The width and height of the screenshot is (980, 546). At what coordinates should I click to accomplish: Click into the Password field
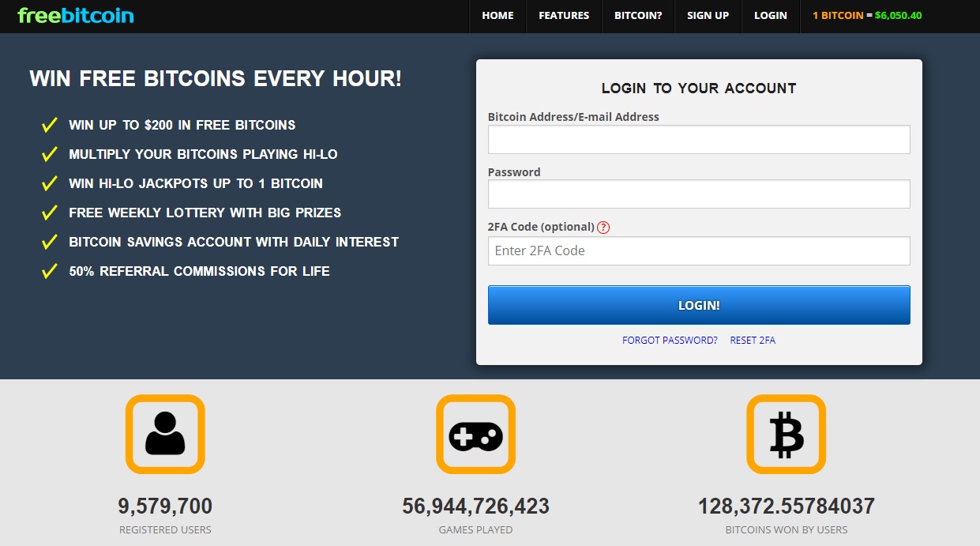699,194
